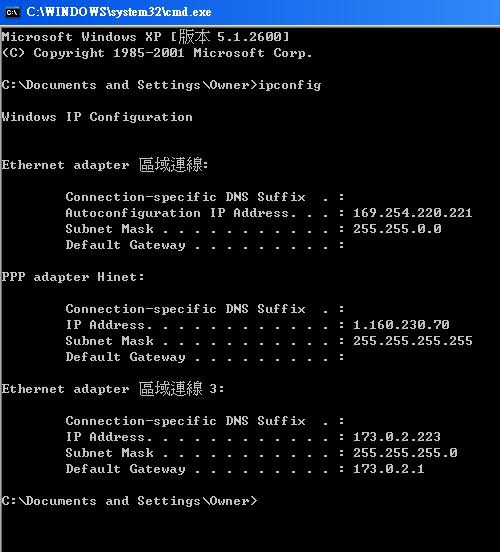
Task: Click the Hinet IP address 1.160.230.70
Action: [x=401, y=325]
